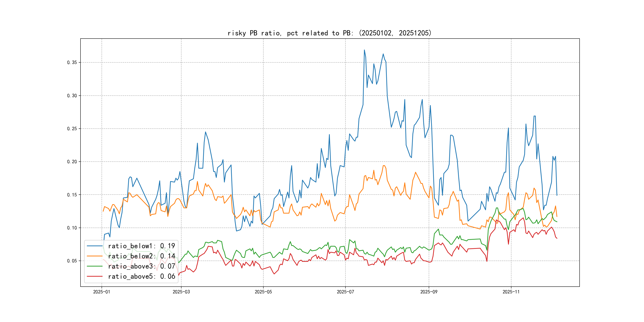The width and height of the screenshot is (644, 322).
Task: Click the orange ratio_below2 legend line sample
Action: click(x=94, y=256)
